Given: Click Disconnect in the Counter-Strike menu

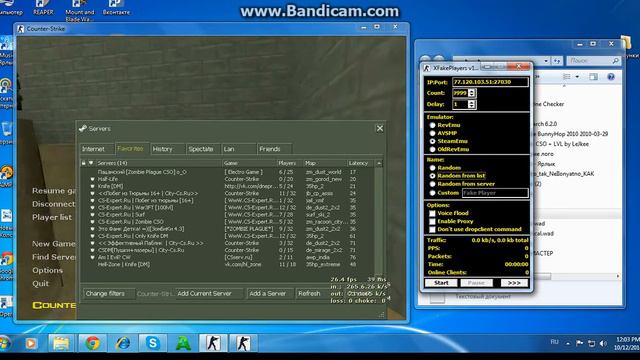Looking at the screenshot, I should pos(53,204).
